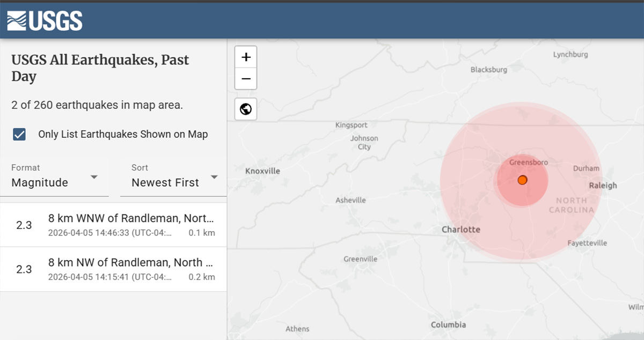Click the 2 of 260 earthquakes count text
This screenshot has height=340, width=644.
click(x=97, y=105)
